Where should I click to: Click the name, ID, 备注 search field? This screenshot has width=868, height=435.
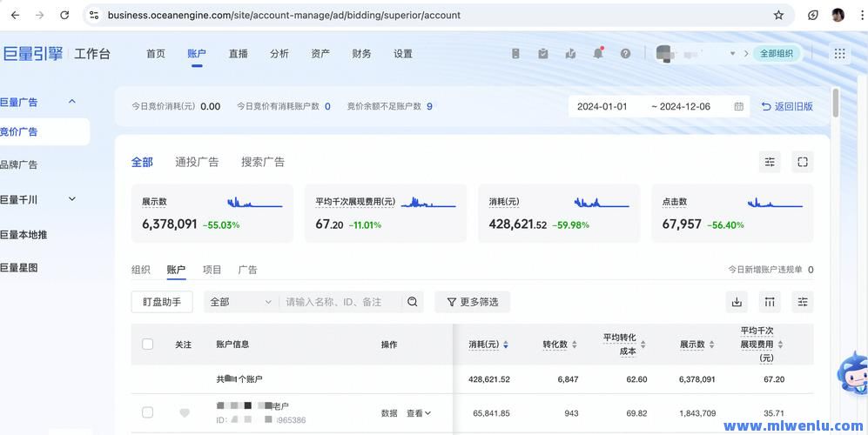[341, 302]
